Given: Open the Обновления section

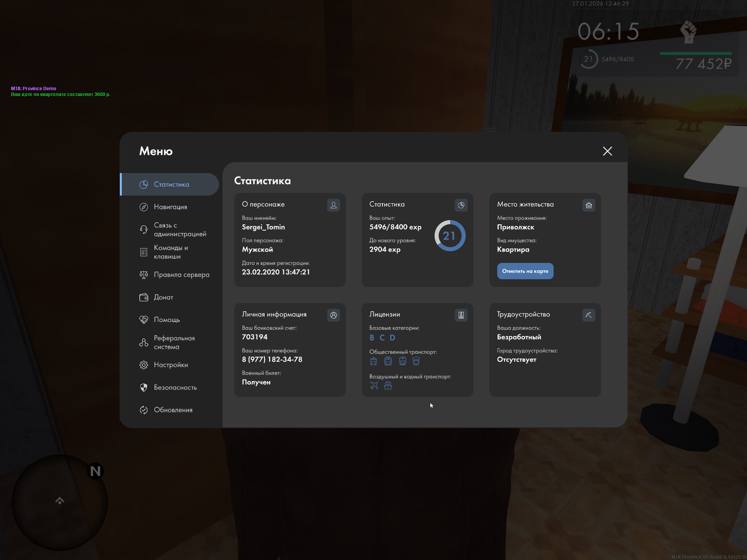Looking at the screenshot, I should coord(173,410).
